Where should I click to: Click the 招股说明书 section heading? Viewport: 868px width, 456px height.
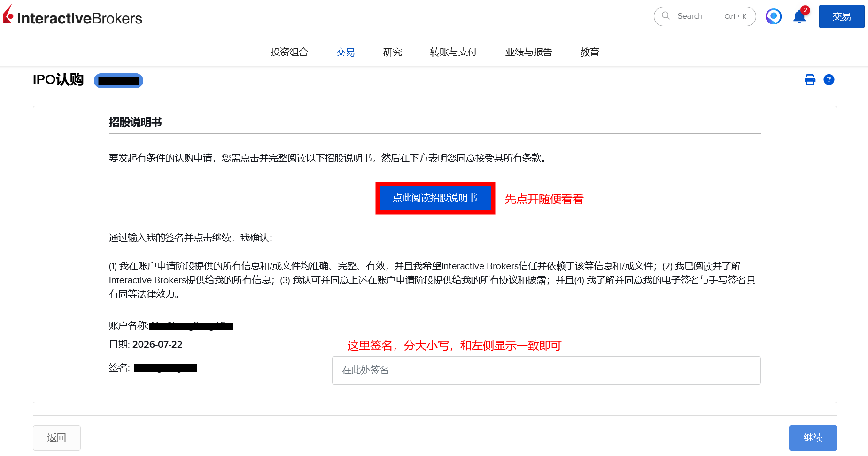[135, 123]
